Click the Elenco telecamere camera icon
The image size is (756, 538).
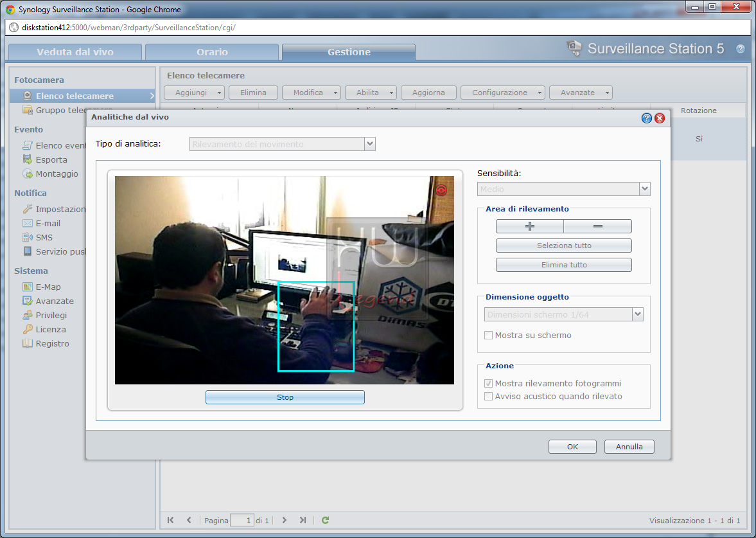click(28, 96)
